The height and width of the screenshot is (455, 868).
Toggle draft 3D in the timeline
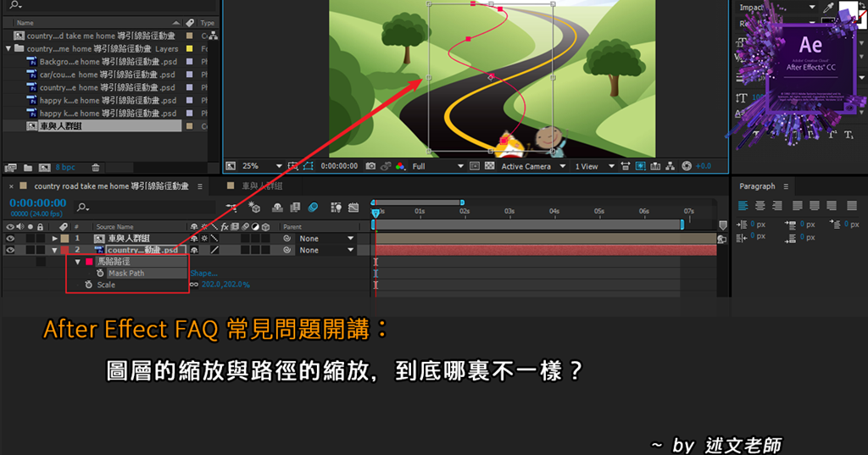[254, 208]
